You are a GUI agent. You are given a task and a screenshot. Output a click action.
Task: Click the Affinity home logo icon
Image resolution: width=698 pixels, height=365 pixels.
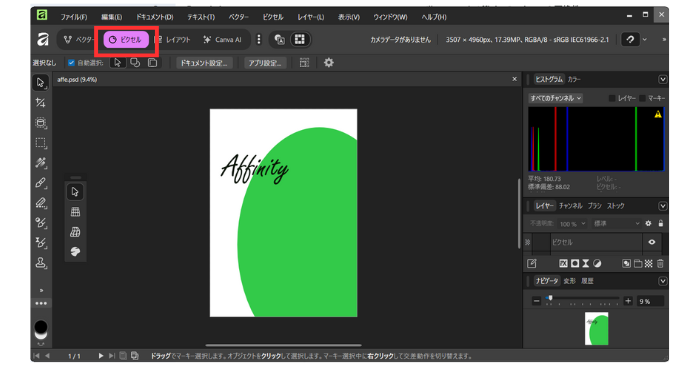(43, 40)
